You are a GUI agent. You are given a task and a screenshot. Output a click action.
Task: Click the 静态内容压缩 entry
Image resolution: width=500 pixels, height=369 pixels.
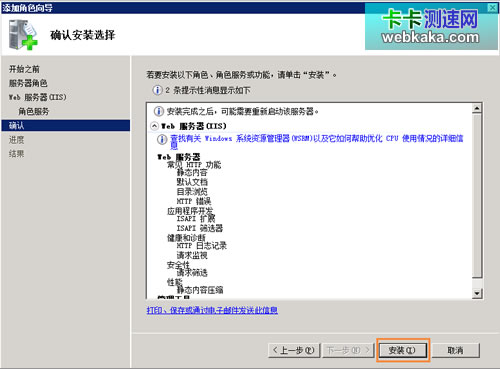pos(200,290)
